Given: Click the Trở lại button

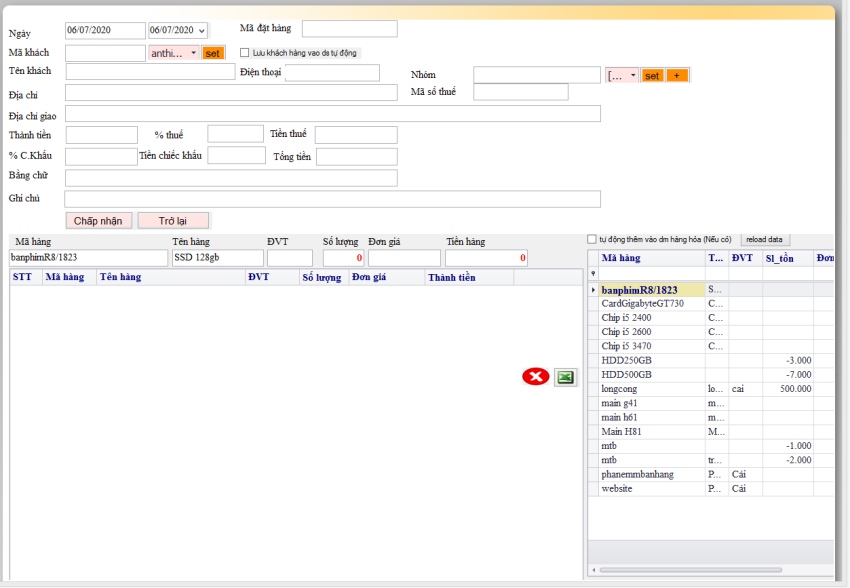Looking at the screenshot, I should point(173,221).
